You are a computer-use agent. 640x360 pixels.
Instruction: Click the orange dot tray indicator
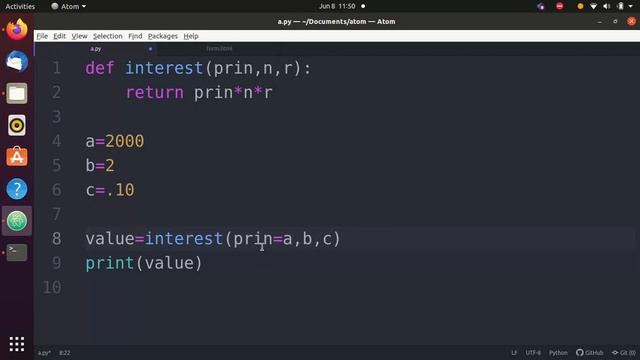pyautogui.click(x=580, y=6)
